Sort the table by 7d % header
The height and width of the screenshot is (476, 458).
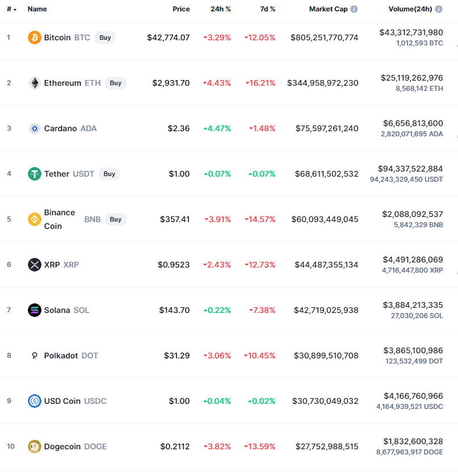tap(268, 9)
